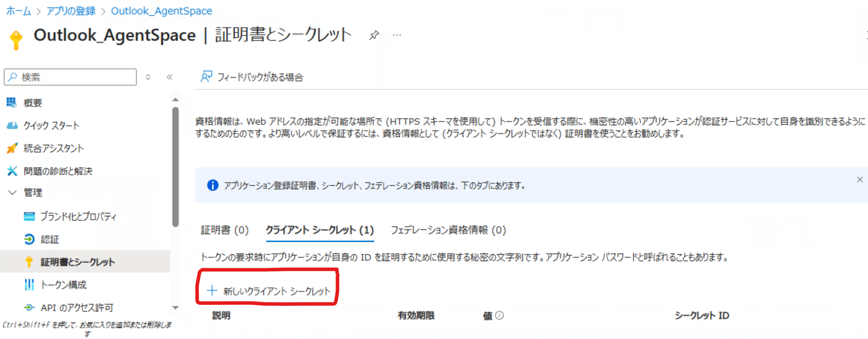Click the ホーム breadcrumb link
This screenshot has width=868, height=339.
(18, 11)
